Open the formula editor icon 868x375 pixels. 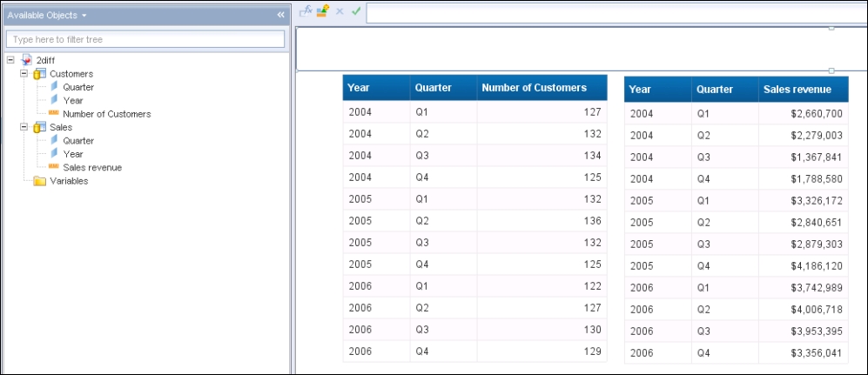(x=306, y=10)
